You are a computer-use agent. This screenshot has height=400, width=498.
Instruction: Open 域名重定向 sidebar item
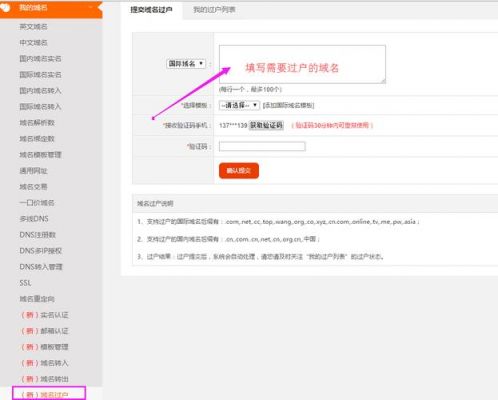pos(37,299)
